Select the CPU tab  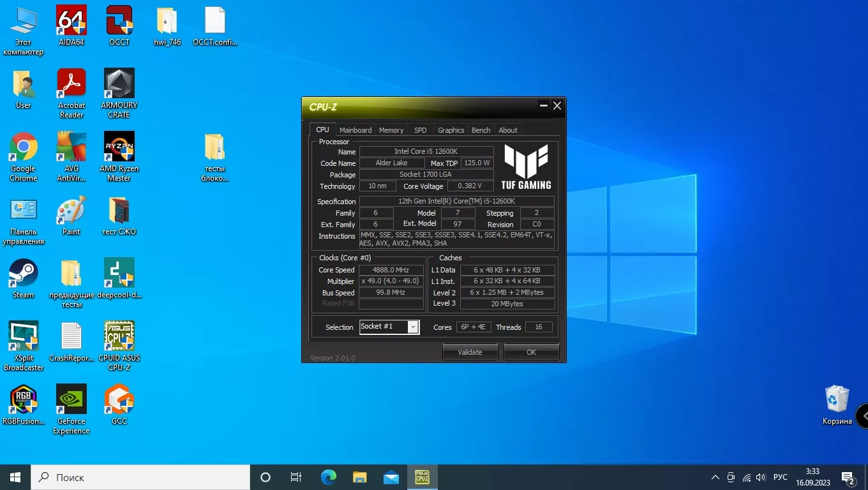pyautogui.click(x=323, y=130)
